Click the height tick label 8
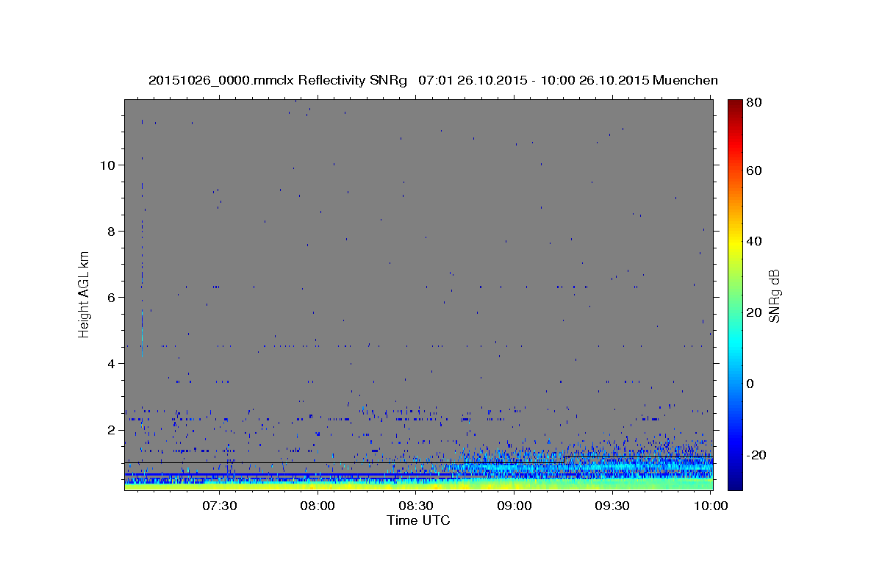The width and height of the screenshot is (882, 588). click(112, 231)
